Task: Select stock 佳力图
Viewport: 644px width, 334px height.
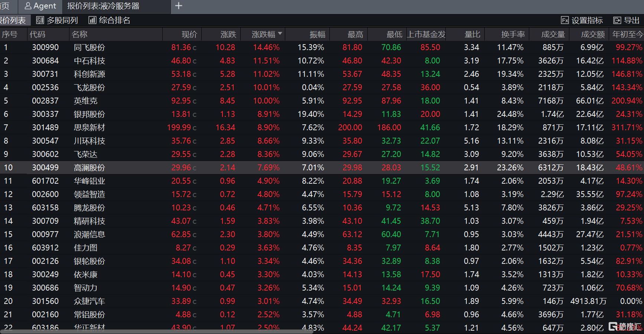Action: 85,248
